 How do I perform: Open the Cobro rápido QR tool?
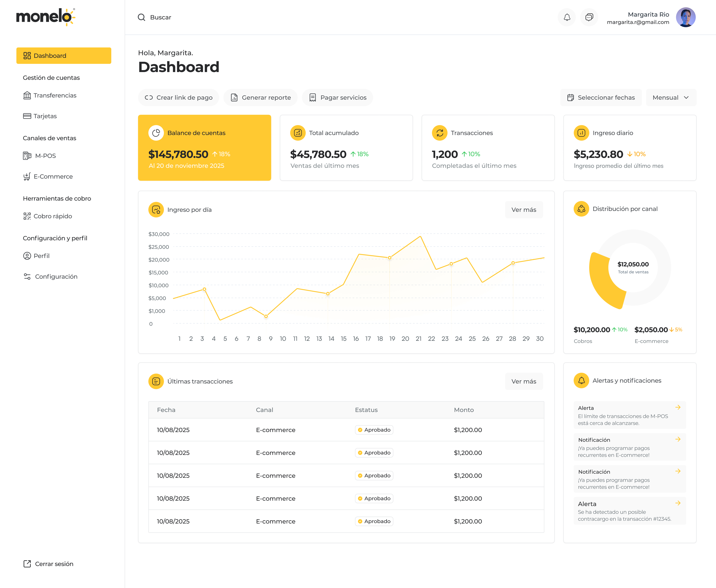[x=27, y=216]
